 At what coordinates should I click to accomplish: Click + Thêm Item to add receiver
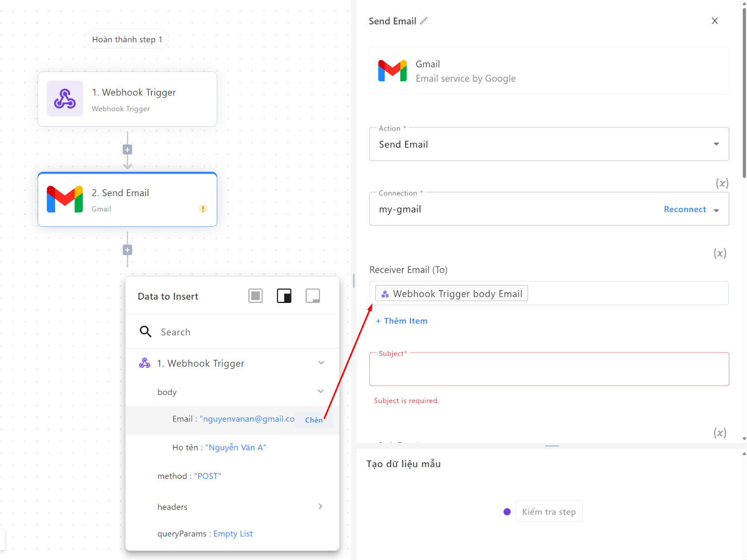coord(402,321)
